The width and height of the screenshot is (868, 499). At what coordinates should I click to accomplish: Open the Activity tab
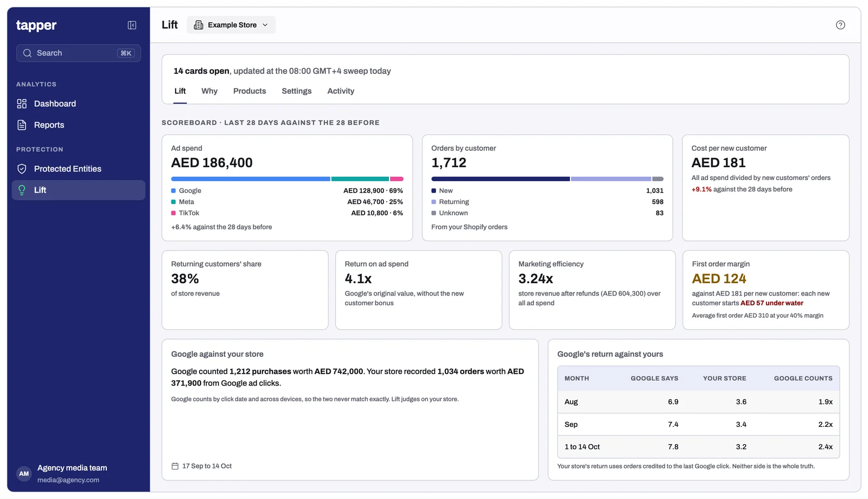[x=341, y=91]
